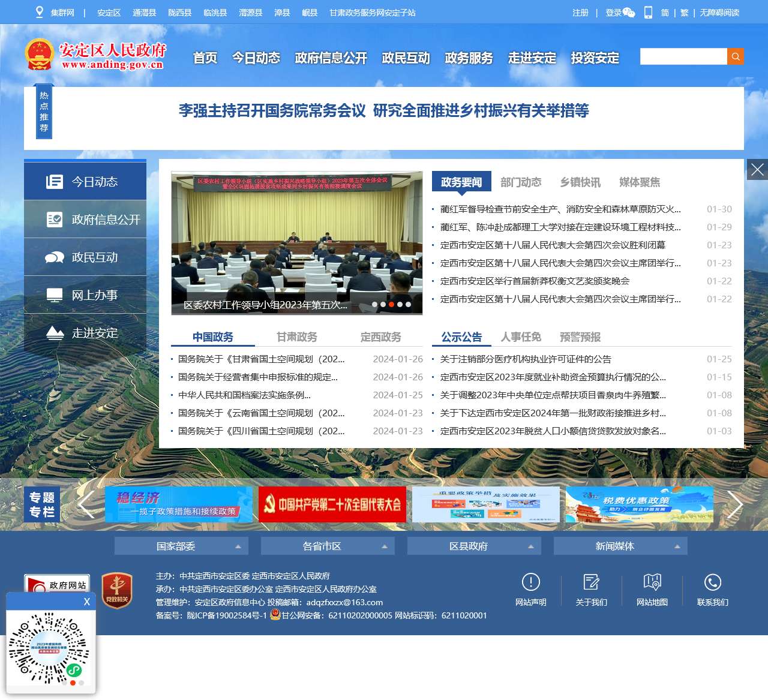Viewport: 768px width, 700px height.
Task: Switch to simplified Chinese with 简
Action: 665,13
